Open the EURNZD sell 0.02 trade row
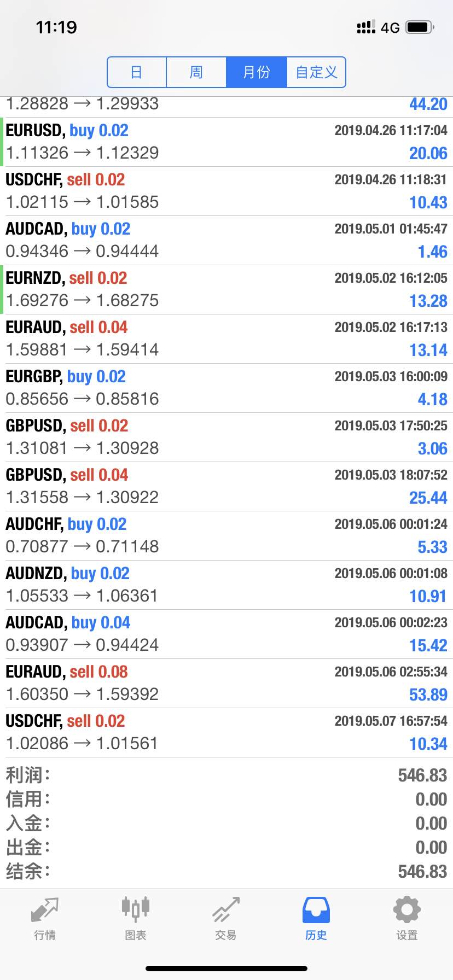Image resolution: width=453 pixels, height=980 pixels. [x=226, y=289]
